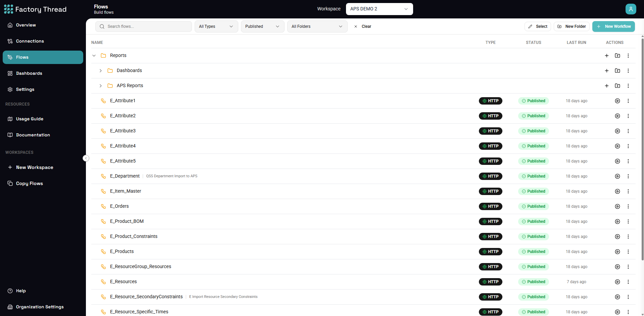This screenshot has height=316, width=644.
Task: Open the E_Item_Master flow name
Action: click(x=126, y=191)
